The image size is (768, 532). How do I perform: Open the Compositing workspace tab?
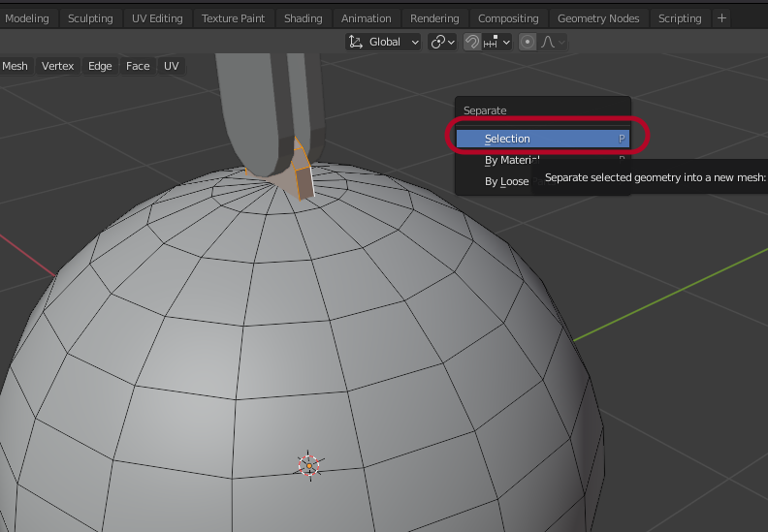(x=508, y=18)
